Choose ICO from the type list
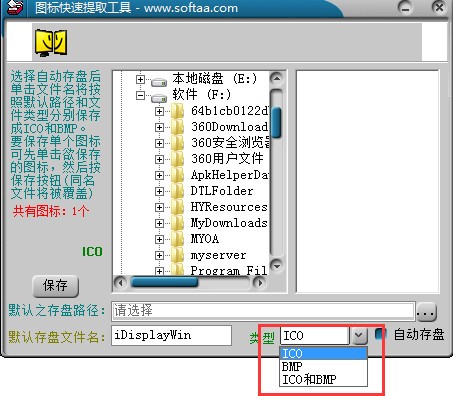Viewport: 453px width, 396px height. 323,353
